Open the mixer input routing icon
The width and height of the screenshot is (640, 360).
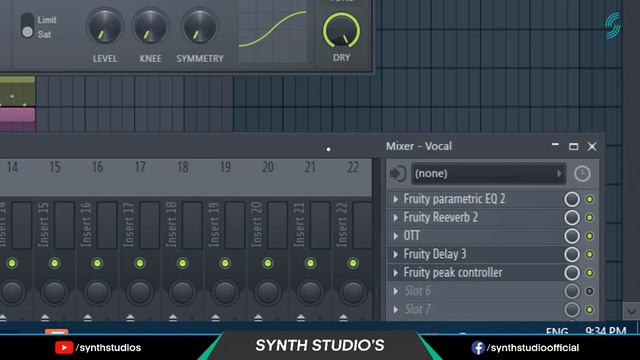398,173
